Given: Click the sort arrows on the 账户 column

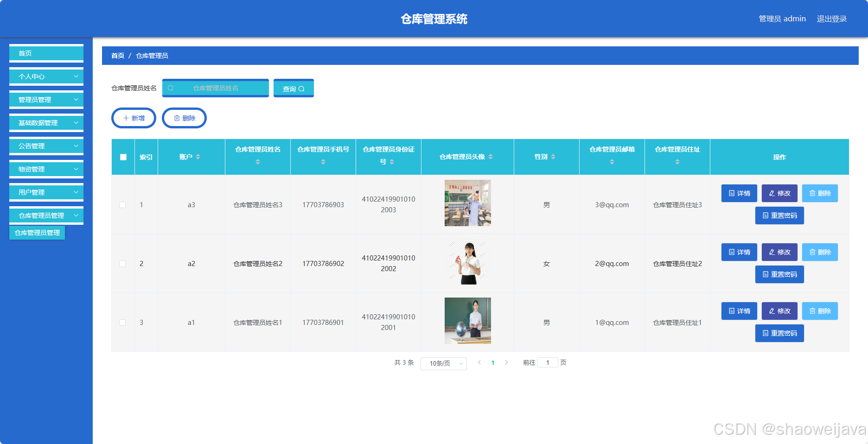Looking at the screenshot, I should tap(198, 157).
